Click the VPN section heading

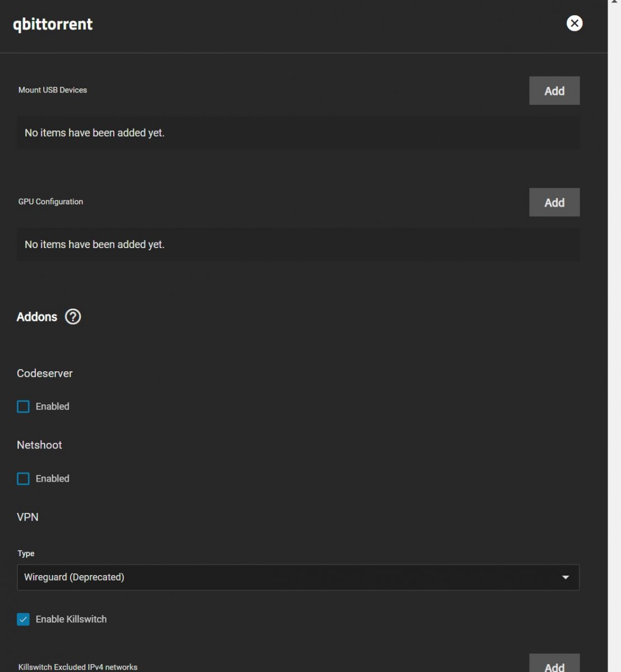[27, 517]
